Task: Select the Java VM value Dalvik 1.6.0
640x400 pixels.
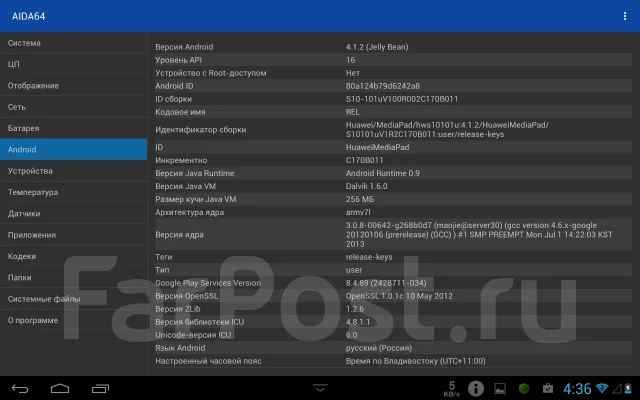Action: point(367,187)
